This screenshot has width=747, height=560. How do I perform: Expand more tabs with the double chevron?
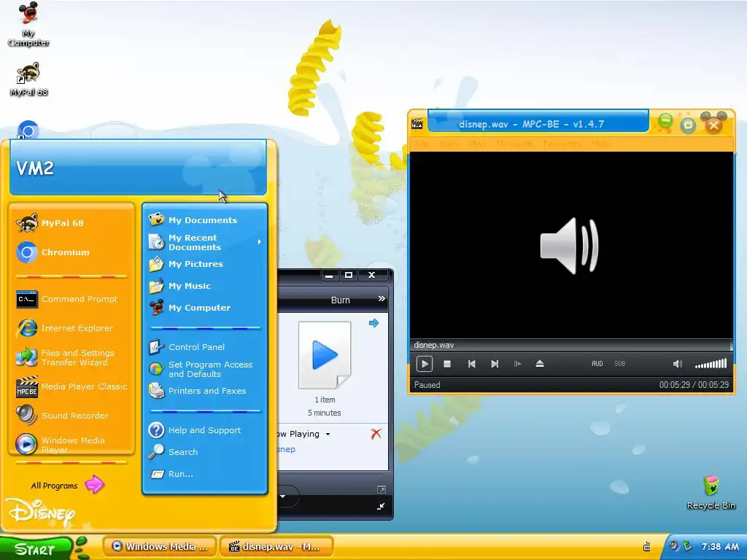coord(382,298)
